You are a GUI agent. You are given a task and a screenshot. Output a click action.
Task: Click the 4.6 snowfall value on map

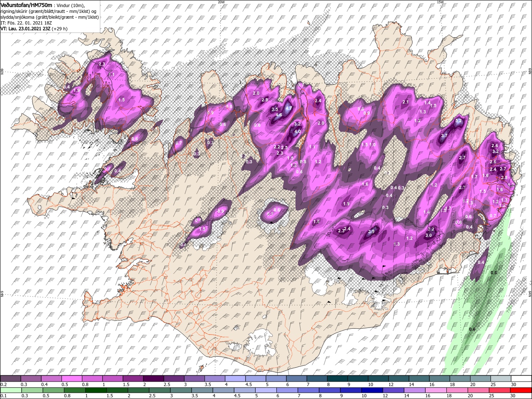point(279,115)
